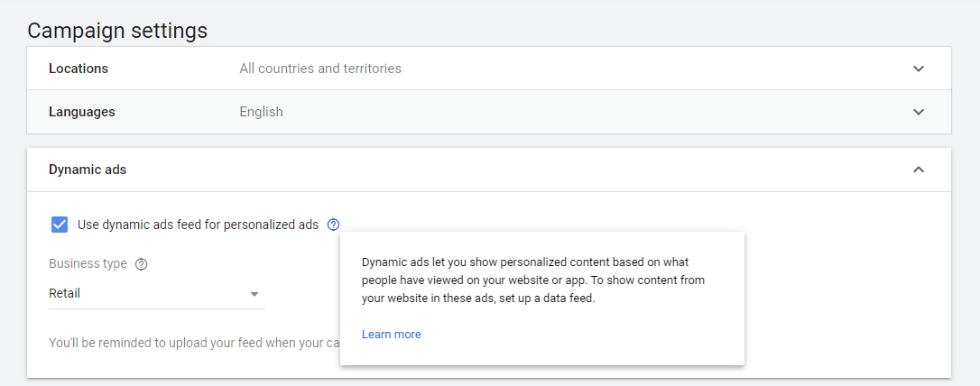
Task: Collapse the Dynamic ads section chevron
Action: 919,170
